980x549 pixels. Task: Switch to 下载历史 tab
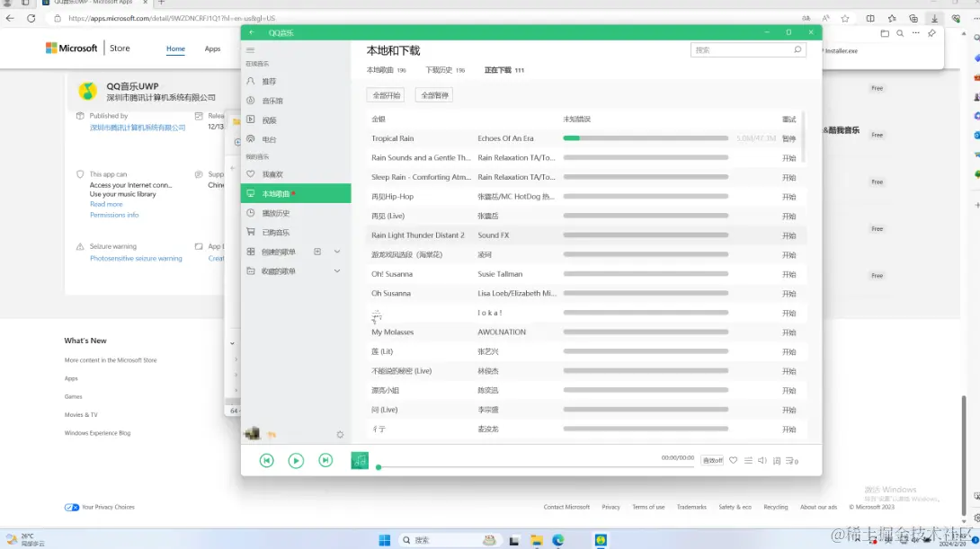[445, 70]
